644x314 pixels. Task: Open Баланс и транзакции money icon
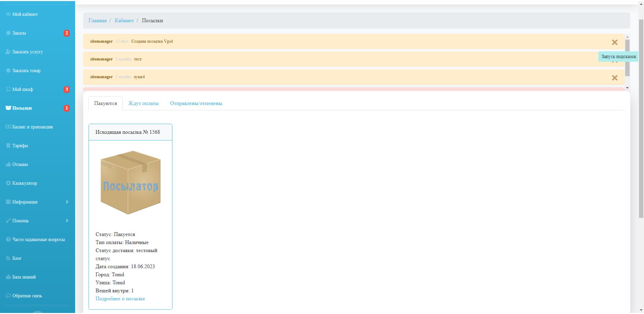8,127
